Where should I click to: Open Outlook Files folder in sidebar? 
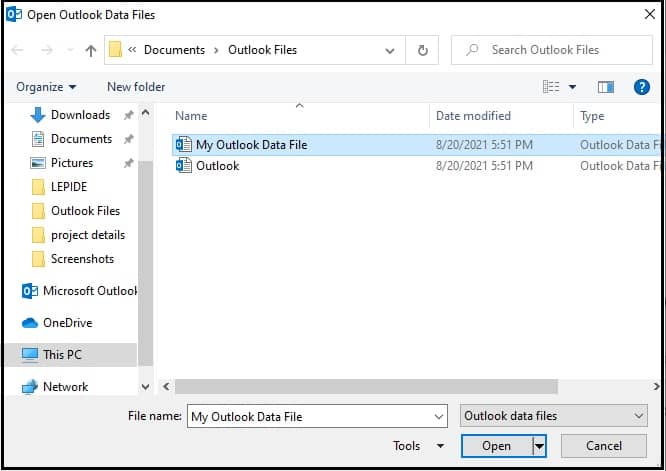pyautogui.click(x=85, y=211)
